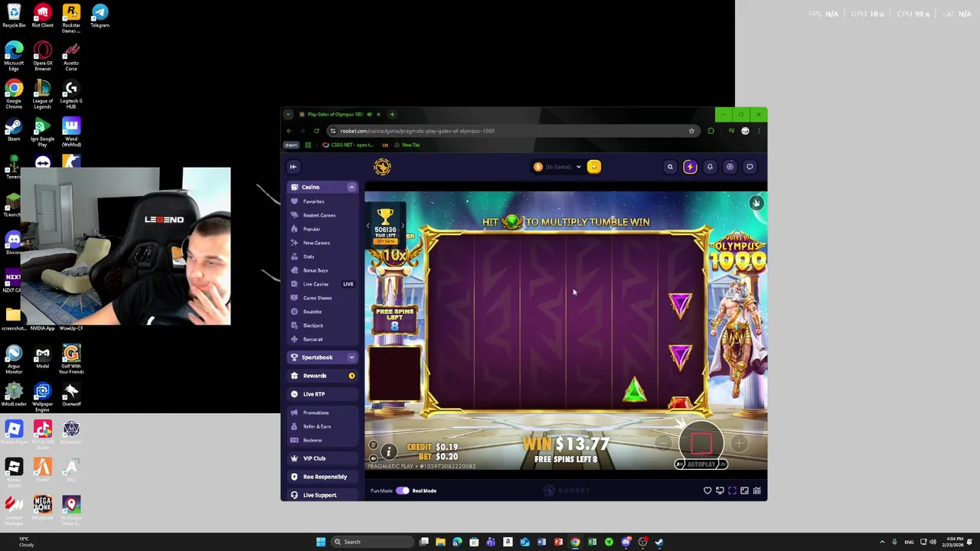Open Live Support

pos(322,495)
